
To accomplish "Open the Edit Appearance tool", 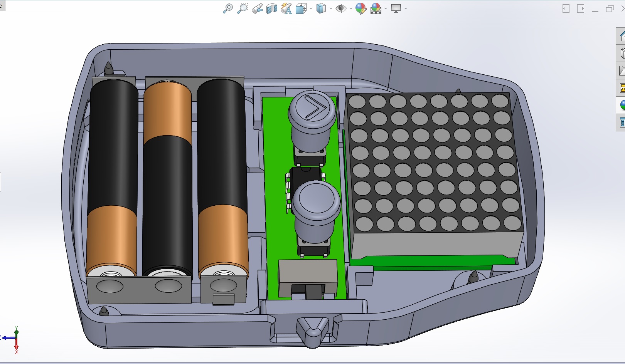I will 361,8.
